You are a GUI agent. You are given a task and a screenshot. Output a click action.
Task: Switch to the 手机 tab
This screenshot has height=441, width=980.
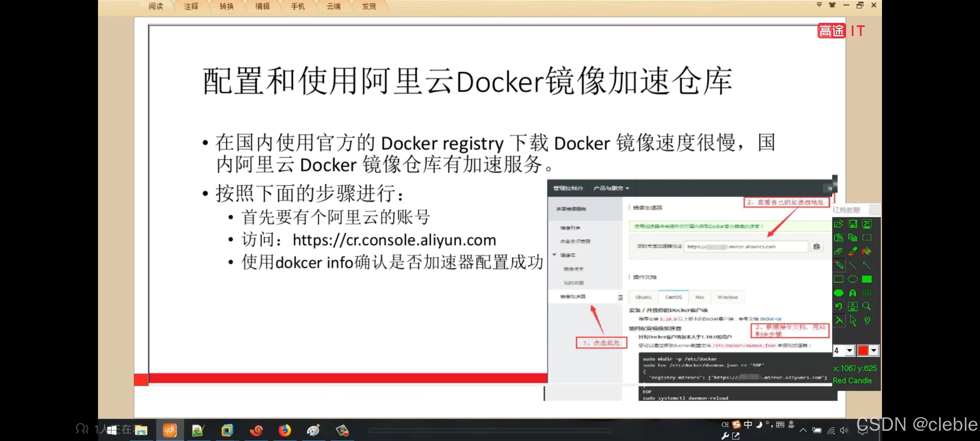click(298, 6)
